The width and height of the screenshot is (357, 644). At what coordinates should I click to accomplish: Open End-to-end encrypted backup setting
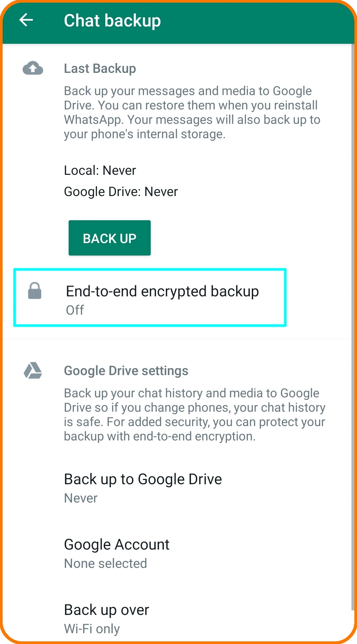[150, 298]
